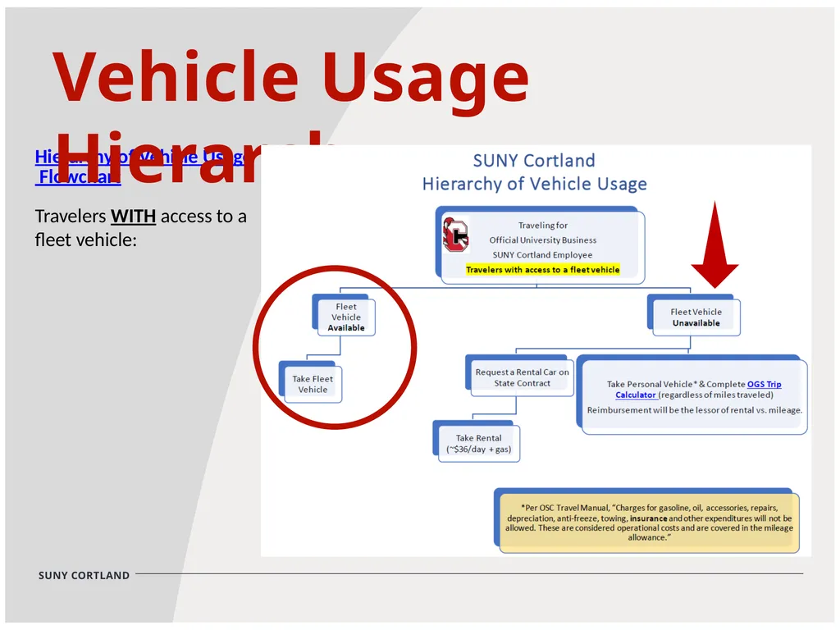Click the 'SUNY Cortland' flowchart heading
The width and height of the screenshot is (840, 630).
534,160
